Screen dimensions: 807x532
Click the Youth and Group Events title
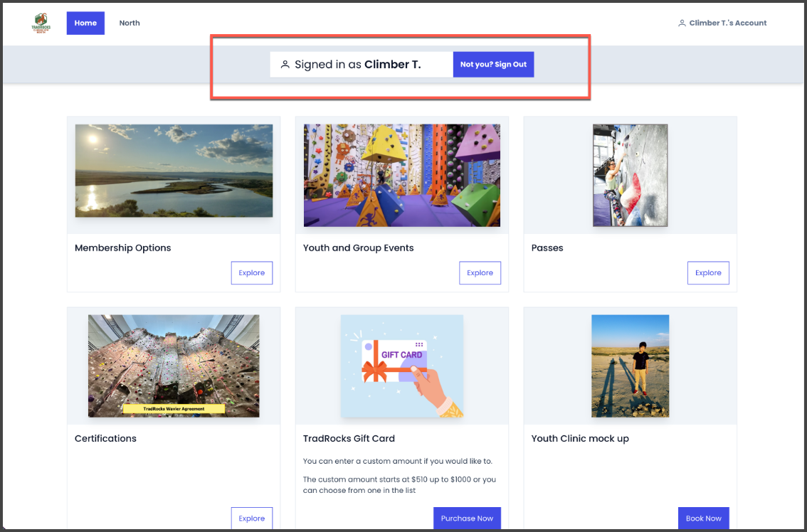pos(358,248)
